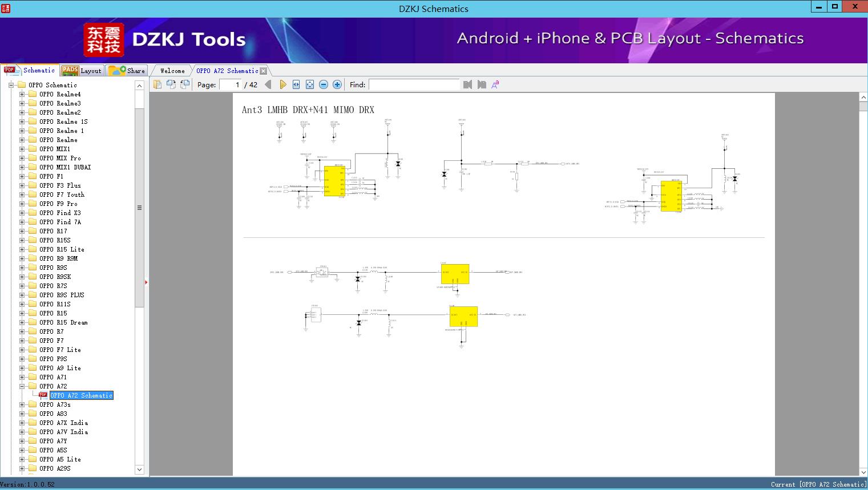Switch to the Schematic tab
Viewport: 868px width, 490px height.
pyautogui.click(x=30, y=70)
